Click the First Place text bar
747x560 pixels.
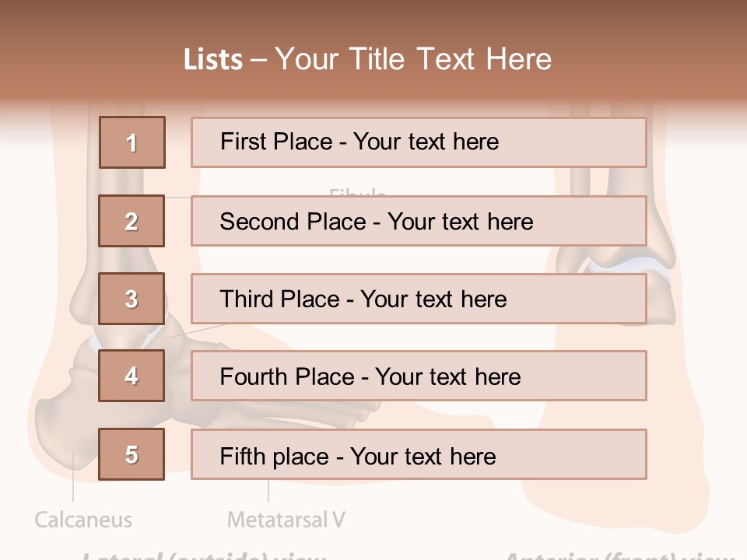(419, 142)
